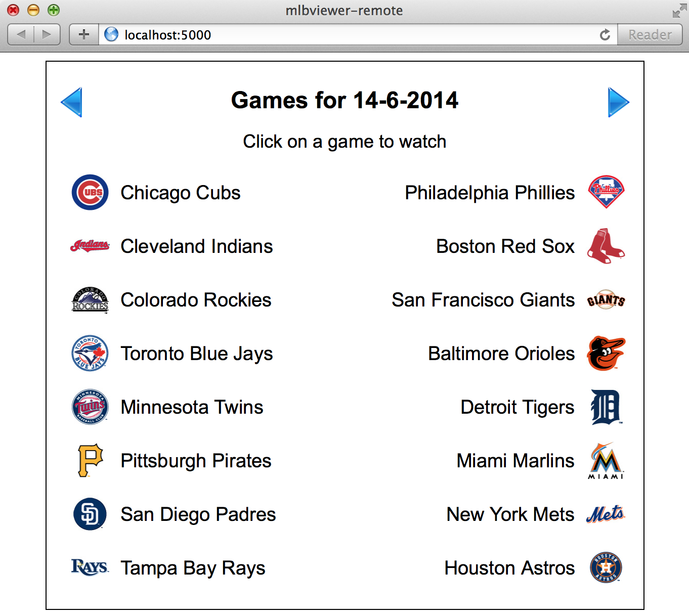Viewport: 689px width, 616px height.
Task: Click the Houston Astros logo
Action: (x=606, y=567)
